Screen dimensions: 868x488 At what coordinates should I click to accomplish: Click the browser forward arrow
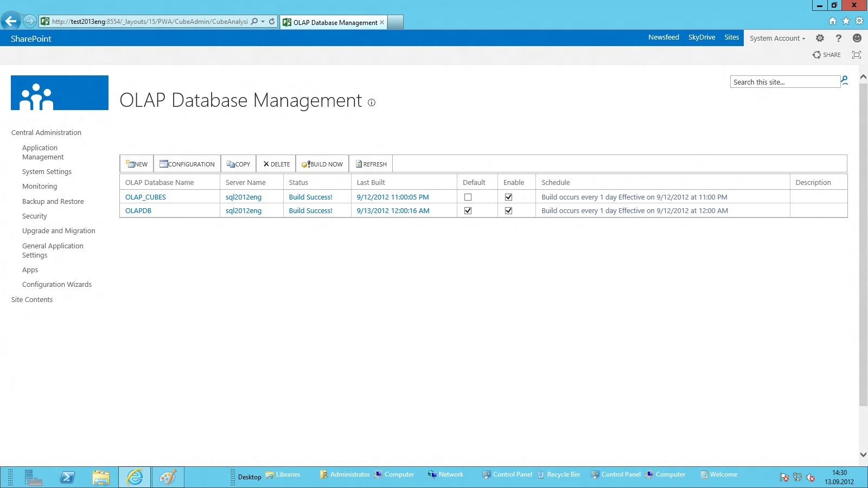coord(30,22)
